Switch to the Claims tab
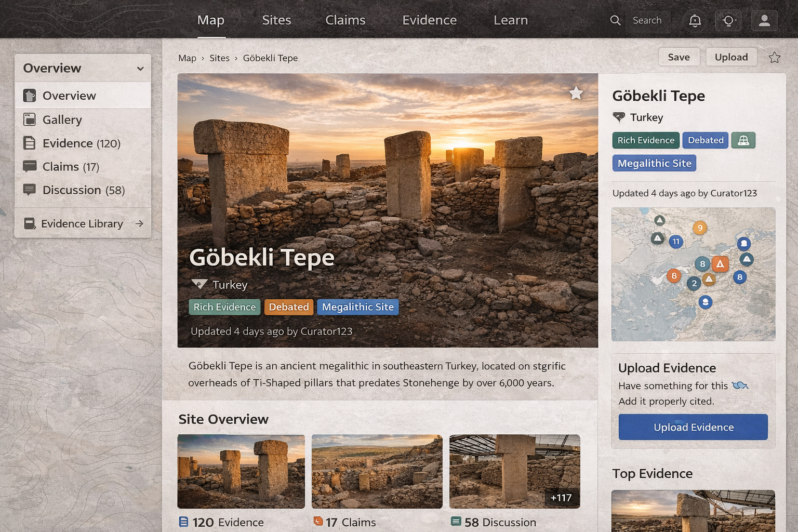 [x=345, y=20]
